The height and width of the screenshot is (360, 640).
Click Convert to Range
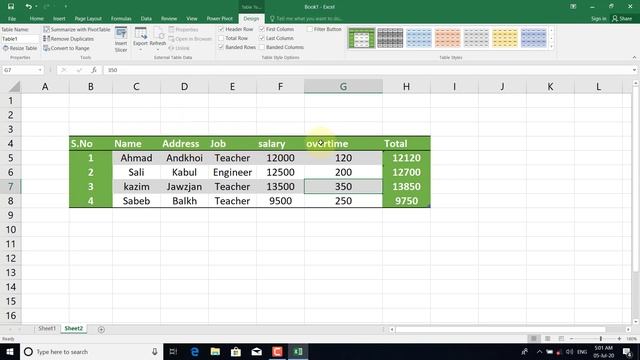coord(66,48)
